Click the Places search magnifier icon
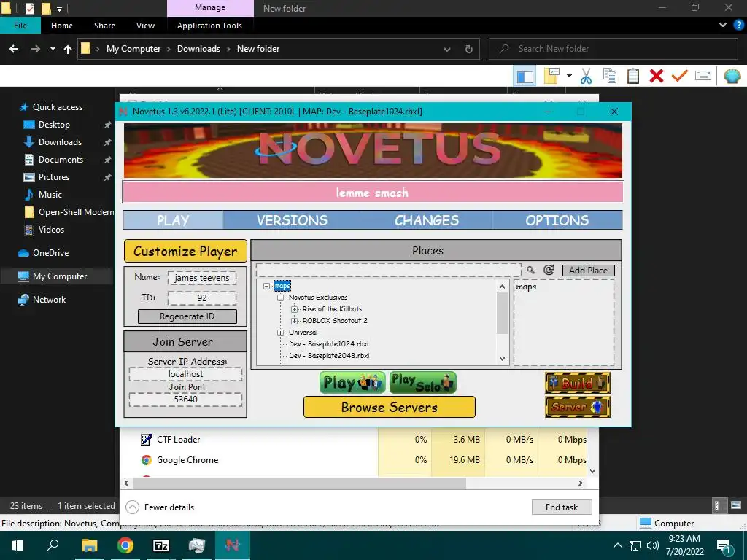The image size is (747, 560). point(530,270)
